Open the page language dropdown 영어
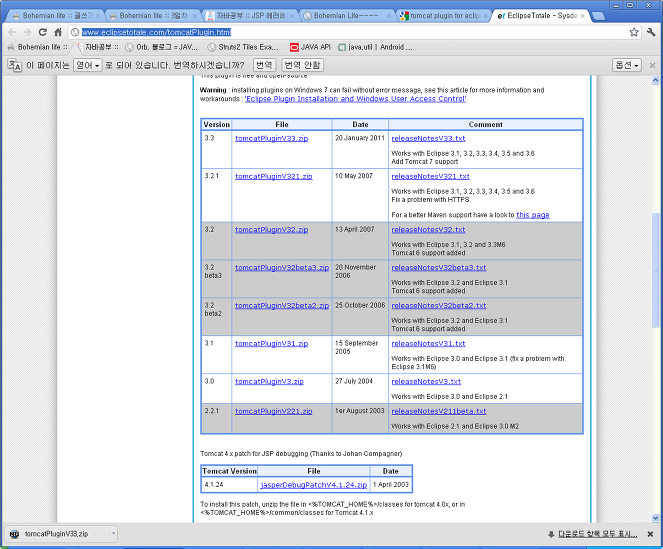Viewport: 663px width, 549px height. tap(88, 65)
